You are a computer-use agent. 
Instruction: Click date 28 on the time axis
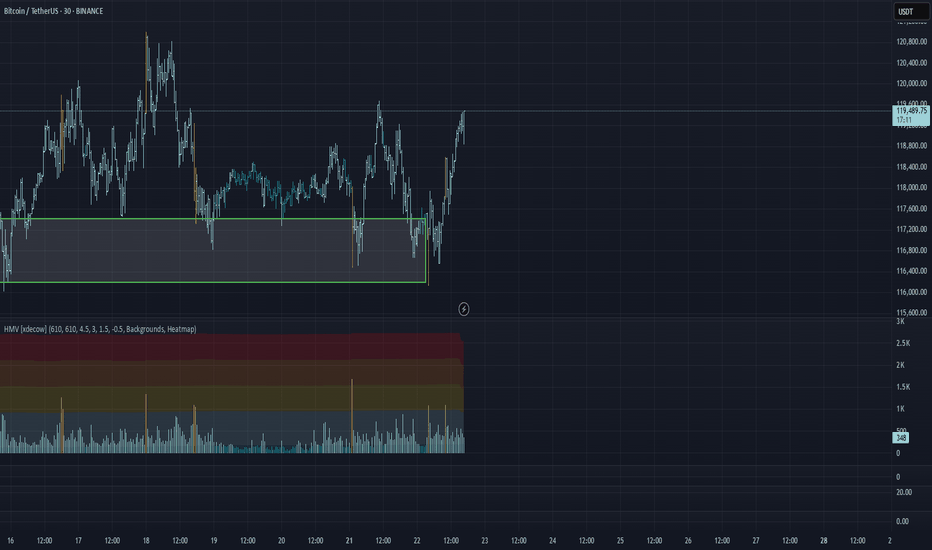(x=824, y=540)
